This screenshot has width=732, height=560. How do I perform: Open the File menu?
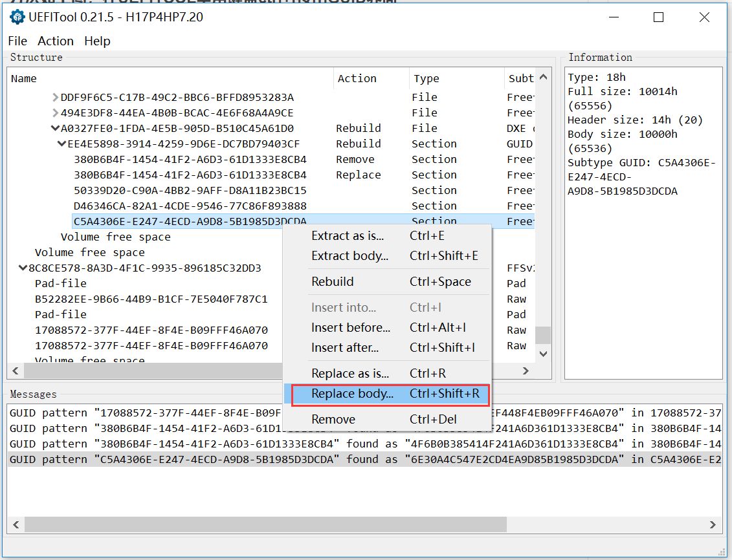[x=17, y=41]
